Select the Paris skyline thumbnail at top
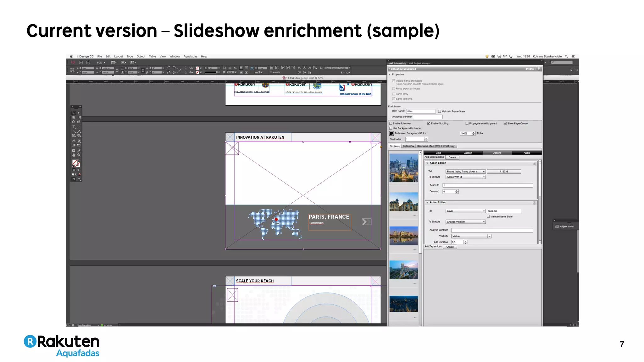The image size is (644, 362). (x=403, y=167)
